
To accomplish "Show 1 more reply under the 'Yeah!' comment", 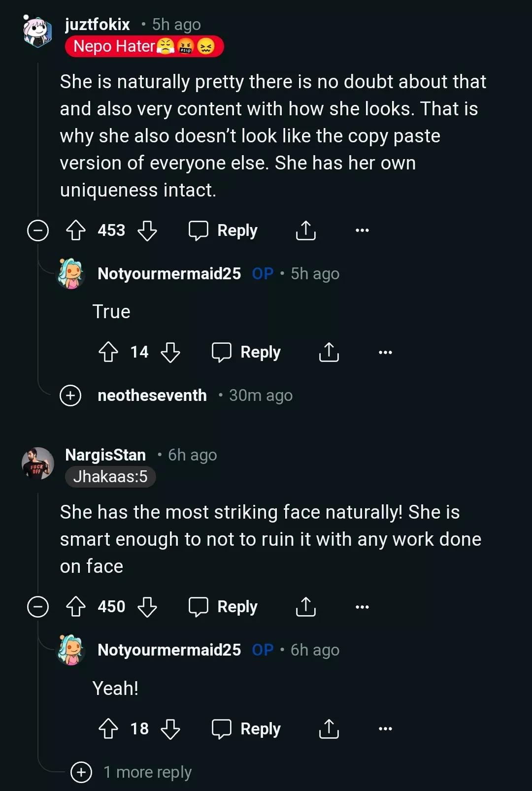I will (x=80, y=772).
